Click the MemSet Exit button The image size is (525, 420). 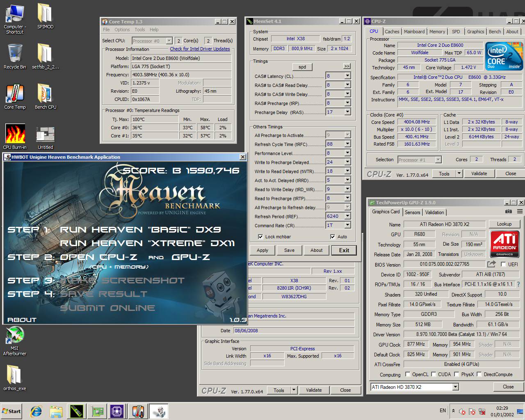click(344, 250)
